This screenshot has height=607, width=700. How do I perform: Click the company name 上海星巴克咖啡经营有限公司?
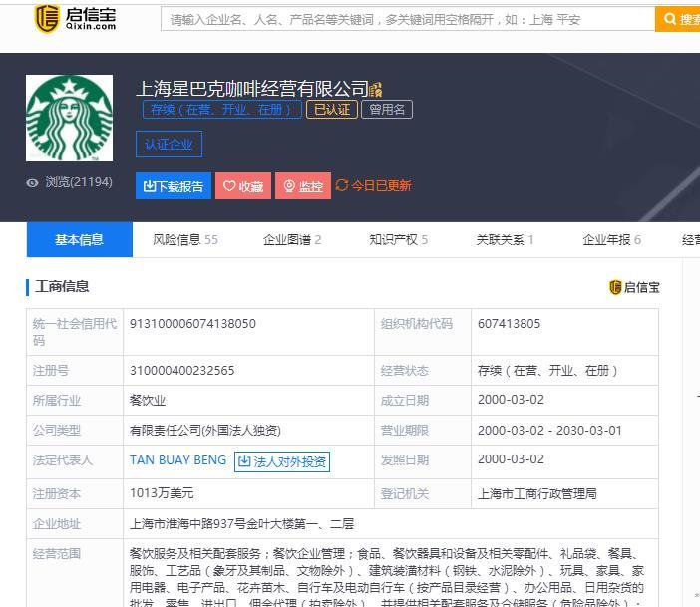coord(252,89)
